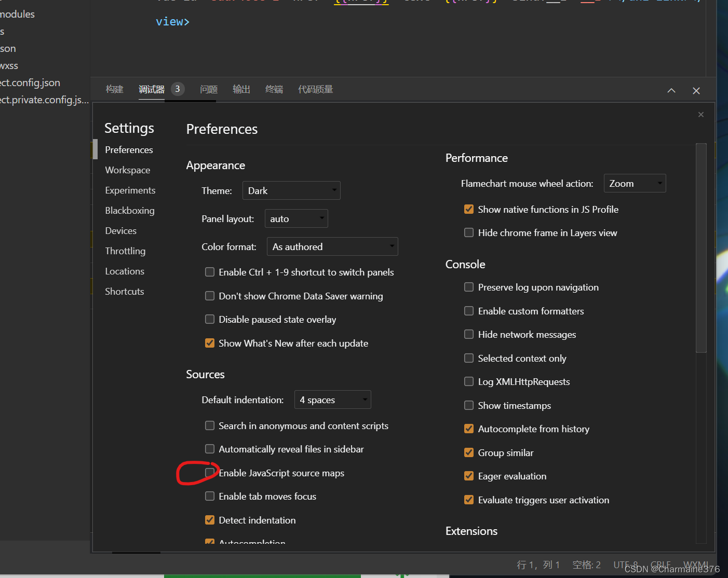This screenshot has width=728, height=578.
Task: Open the 问题 panel tab
Action: click(x=208, y=89)
